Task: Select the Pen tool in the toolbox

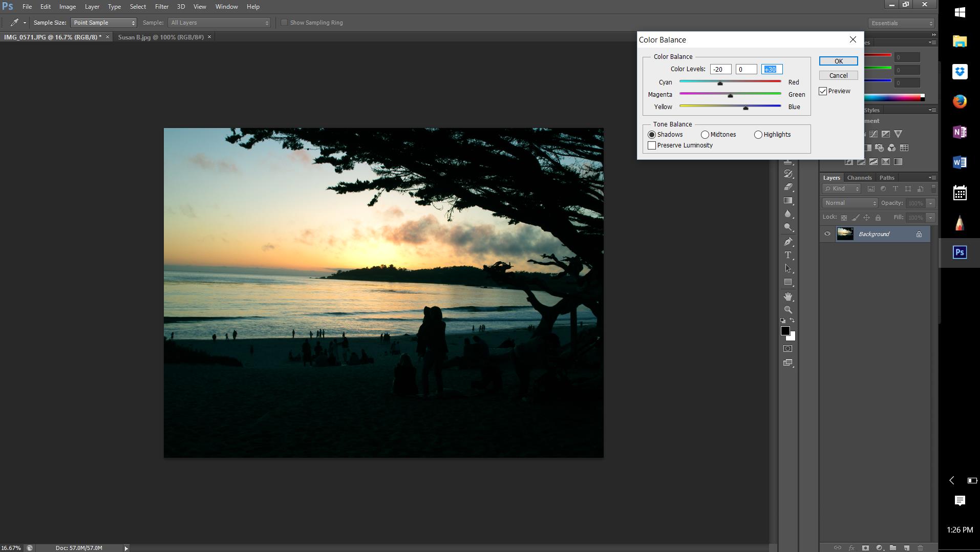Action: click(x=788, y=242)
